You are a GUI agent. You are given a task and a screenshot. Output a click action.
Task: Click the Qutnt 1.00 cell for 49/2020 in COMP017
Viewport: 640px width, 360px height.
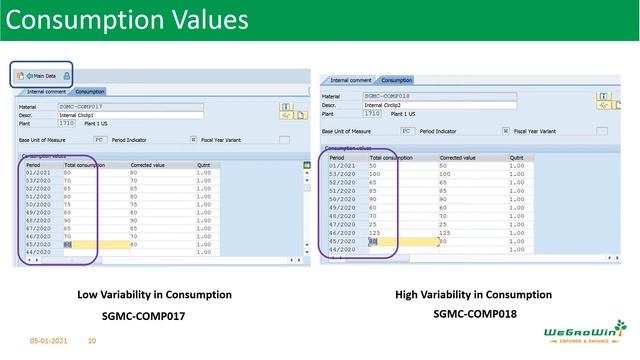click(208, 213)
